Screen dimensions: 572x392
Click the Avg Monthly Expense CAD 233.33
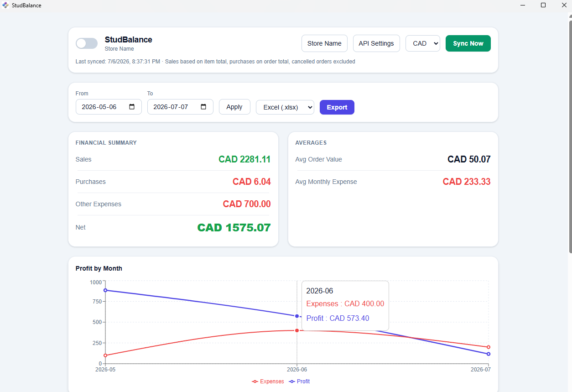(467, 182)
